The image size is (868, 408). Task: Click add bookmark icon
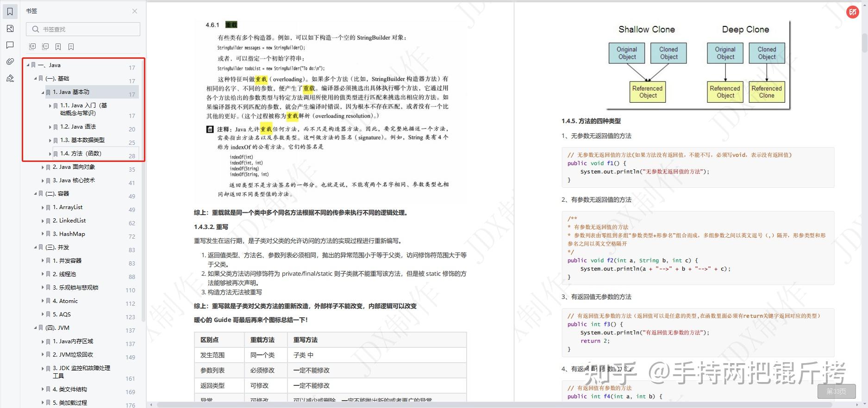tap(58, 47)
